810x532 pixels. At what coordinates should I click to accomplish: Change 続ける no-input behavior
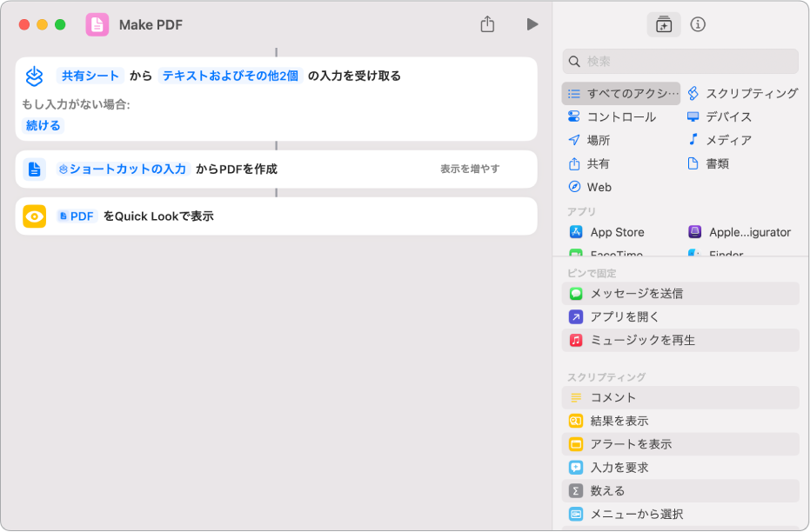pyautogui.click(x=43, y=125)
